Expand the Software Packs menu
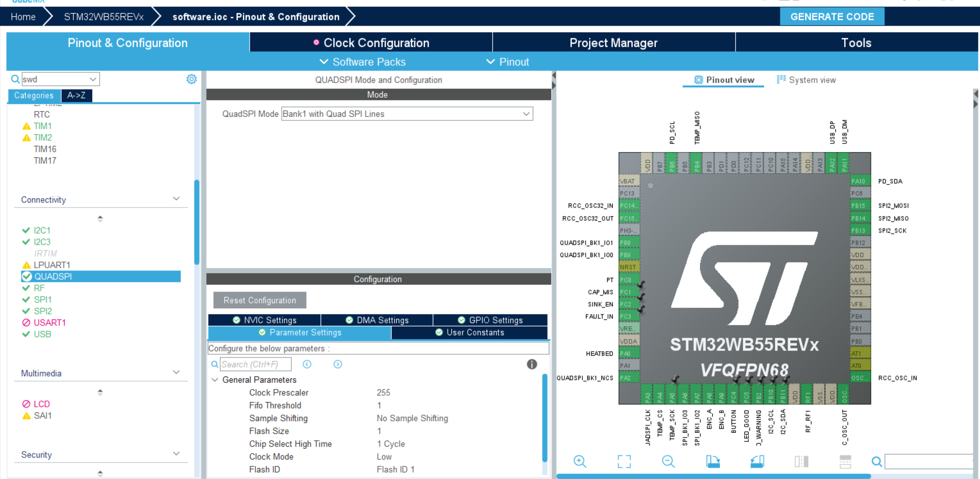This screenshot has height=479, width=980. pos(363,62)
